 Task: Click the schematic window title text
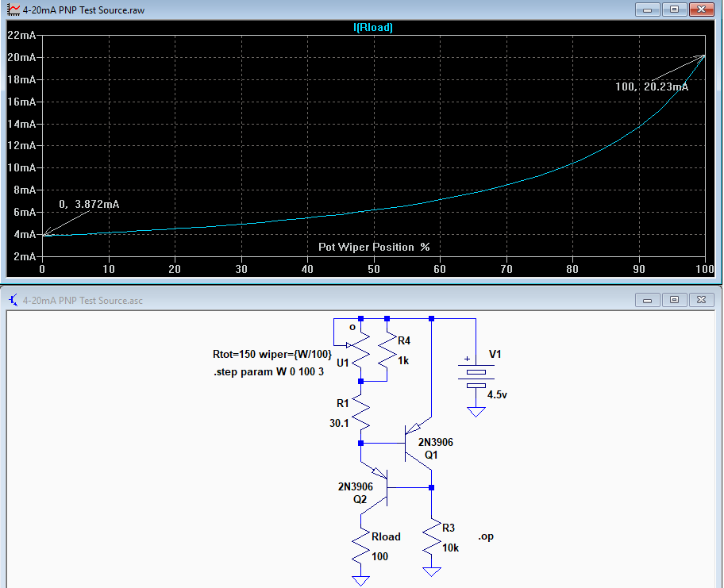[x=83, y=301]
